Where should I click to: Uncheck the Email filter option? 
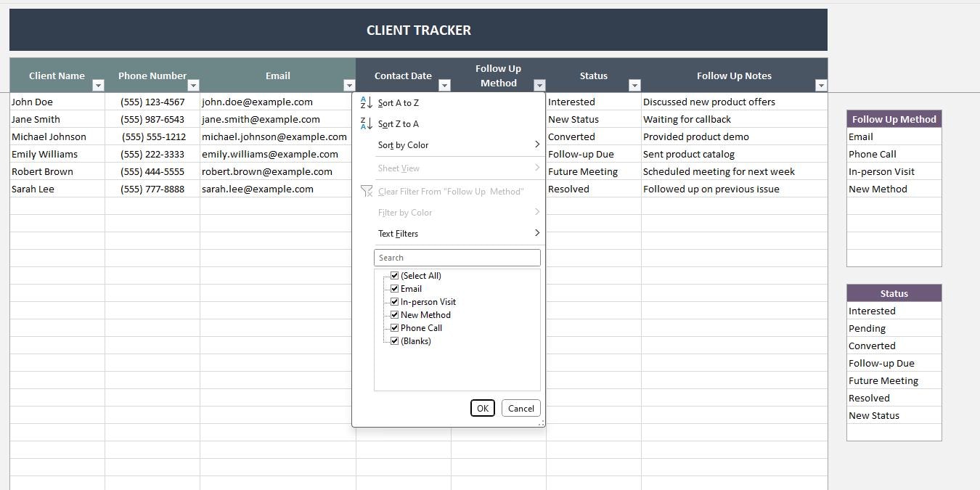[x=394, y=288]
